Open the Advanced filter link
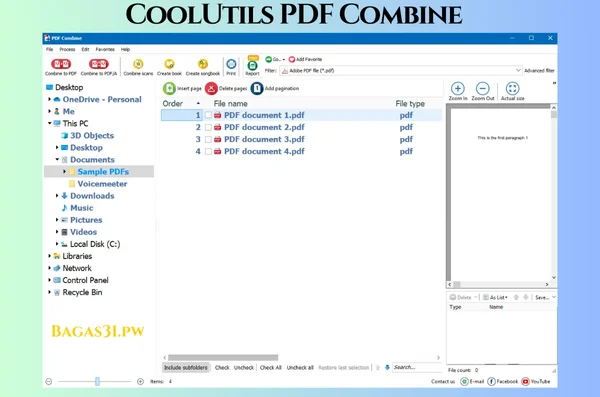This screenshot has height=397, width=600. click(x=539, y=70)
